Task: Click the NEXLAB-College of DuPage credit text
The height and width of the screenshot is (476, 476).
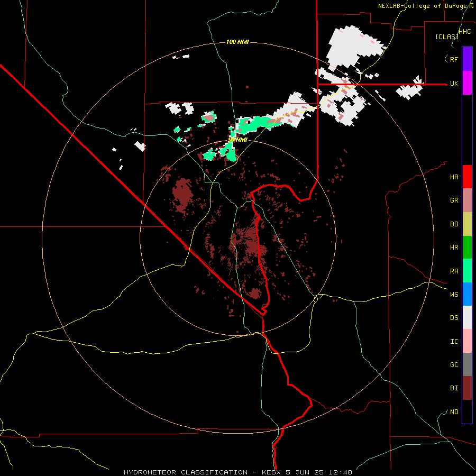Action: tap(426, 6)
